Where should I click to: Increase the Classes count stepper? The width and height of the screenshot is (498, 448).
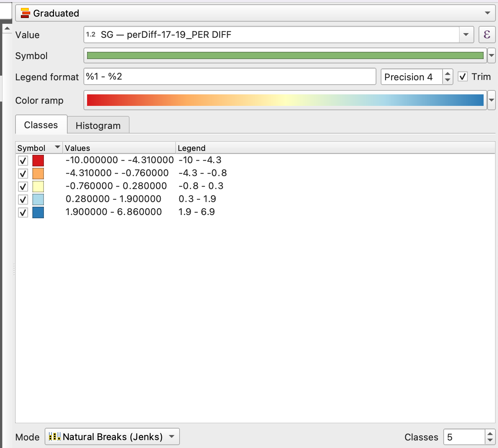coord(490,434)
